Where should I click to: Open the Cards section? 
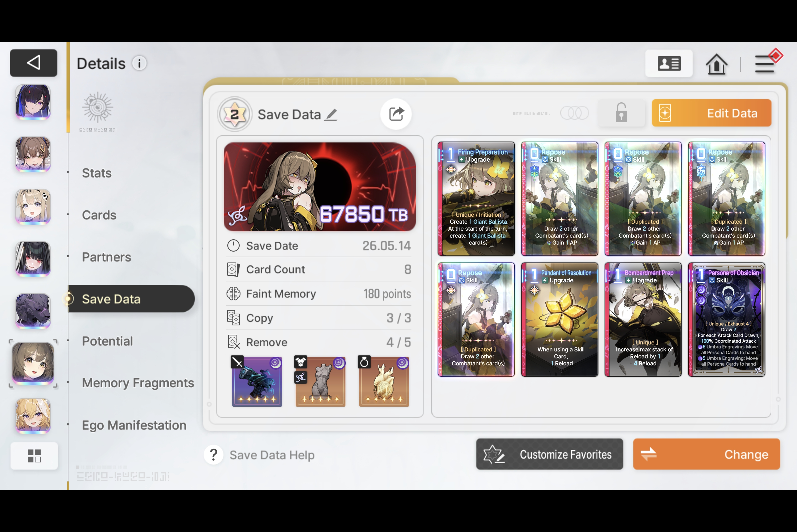pos(99,215)
